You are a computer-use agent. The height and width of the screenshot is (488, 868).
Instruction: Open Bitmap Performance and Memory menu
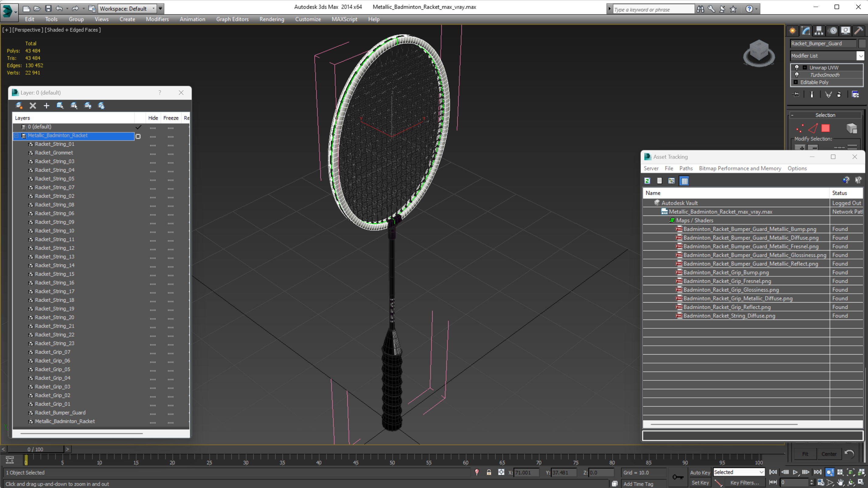coord(740,168)
